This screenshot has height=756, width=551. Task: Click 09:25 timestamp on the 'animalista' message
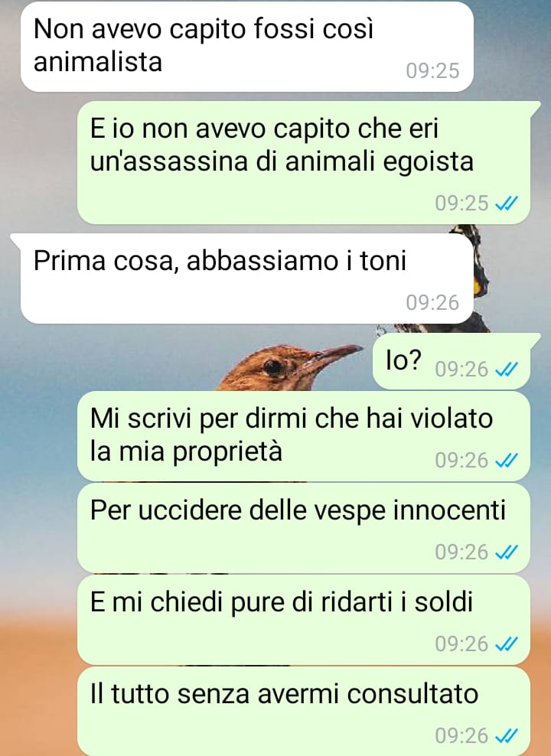[432, 71]
